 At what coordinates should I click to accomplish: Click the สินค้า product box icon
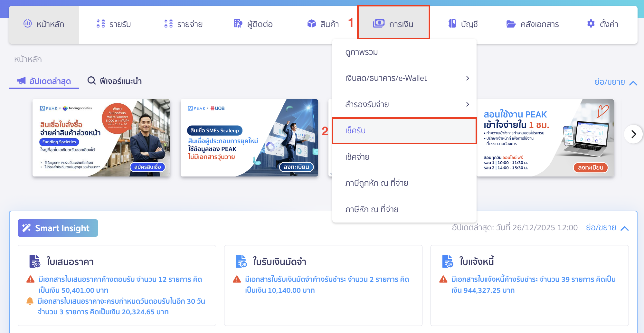click(311, 24)
